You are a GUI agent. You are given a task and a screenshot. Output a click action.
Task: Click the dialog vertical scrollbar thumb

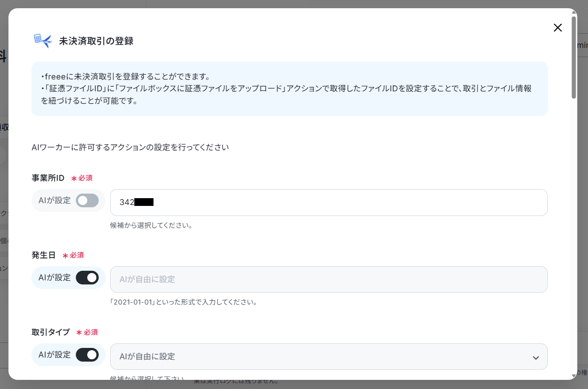574,57
